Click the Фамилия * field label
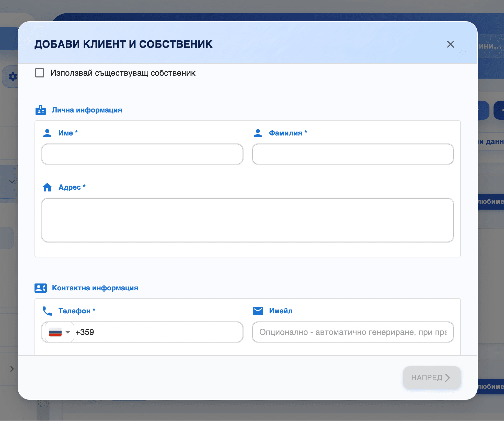This screenshot has width=504, height=421. click(x=288, y=133)
